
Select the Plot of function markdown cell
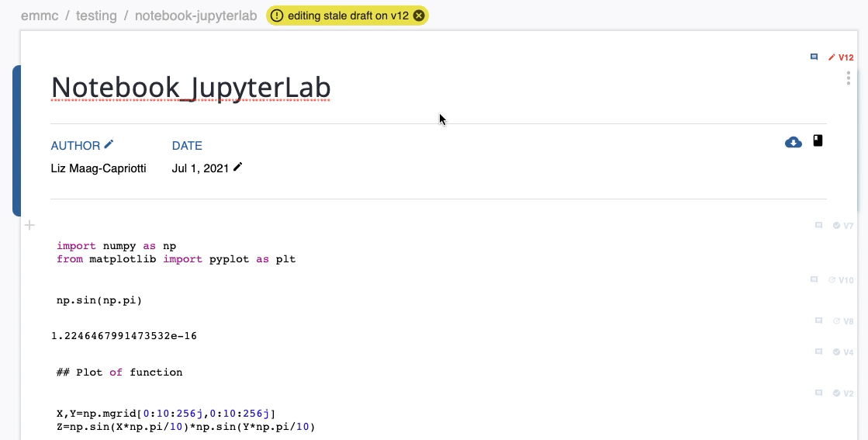coord(119,372)
